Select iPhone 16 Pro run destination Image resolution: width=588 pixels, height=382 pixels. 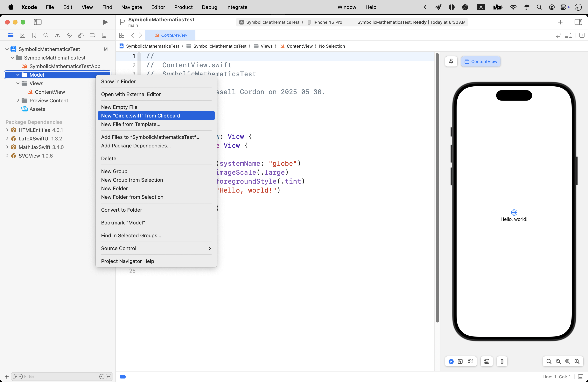[327, 22]
